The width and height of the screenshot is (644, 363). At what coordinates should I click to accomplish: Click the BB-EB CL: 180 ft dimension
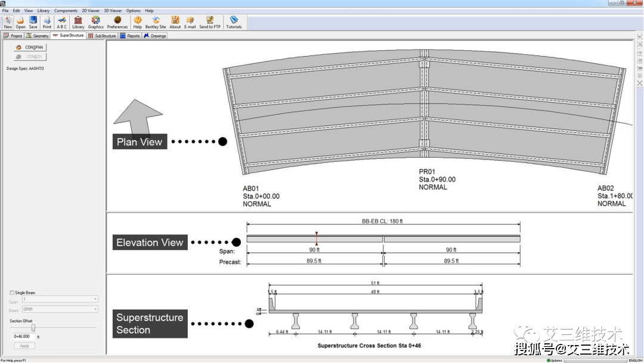coord(382,221)
